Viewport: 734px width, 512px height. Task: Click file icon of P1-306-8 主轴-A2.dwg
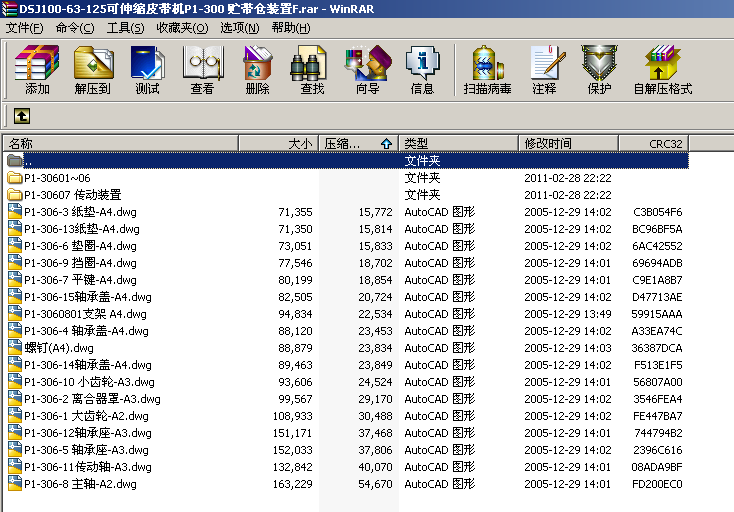15,483
